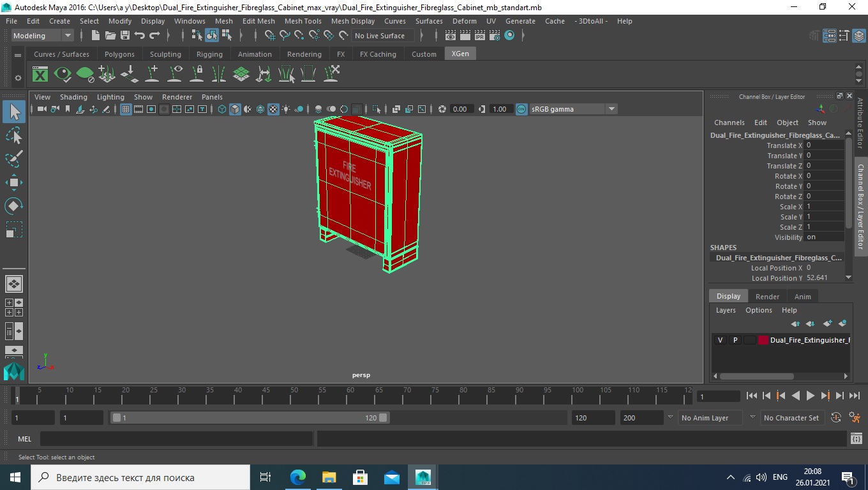This screenshot has width=868, height=490.
Task: Save scene disk icon
Action: click(125, 36)
